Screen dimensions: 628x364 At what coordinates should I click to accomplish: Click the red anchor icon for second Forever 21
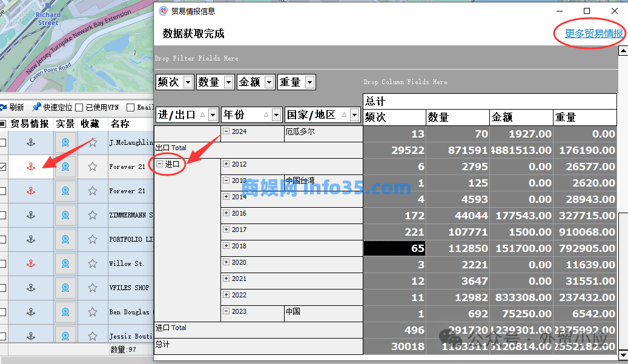tap(31, 191)
